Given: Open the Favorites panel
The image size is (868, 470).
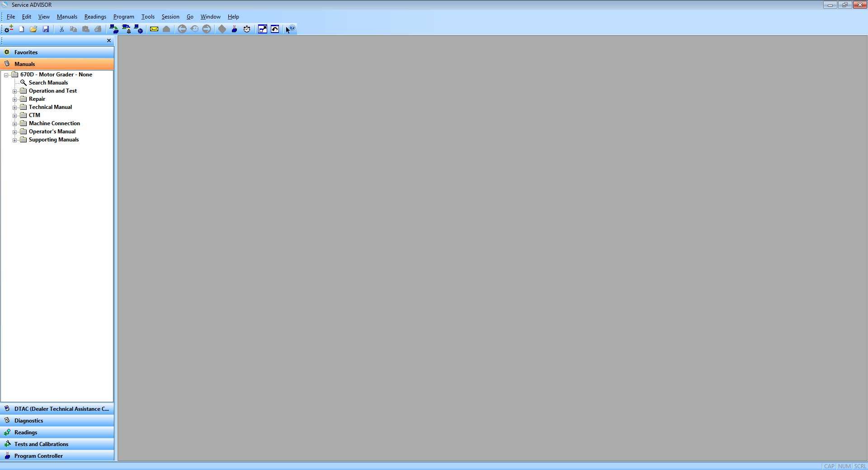Looking at the screenshot, I should [57, 52].
